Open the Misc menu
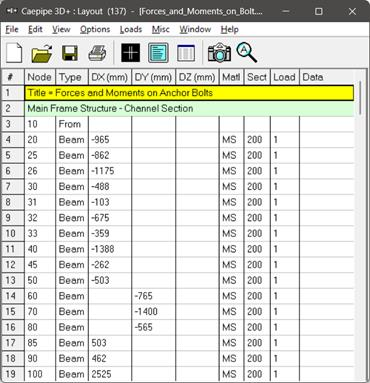 click(161, 29)
